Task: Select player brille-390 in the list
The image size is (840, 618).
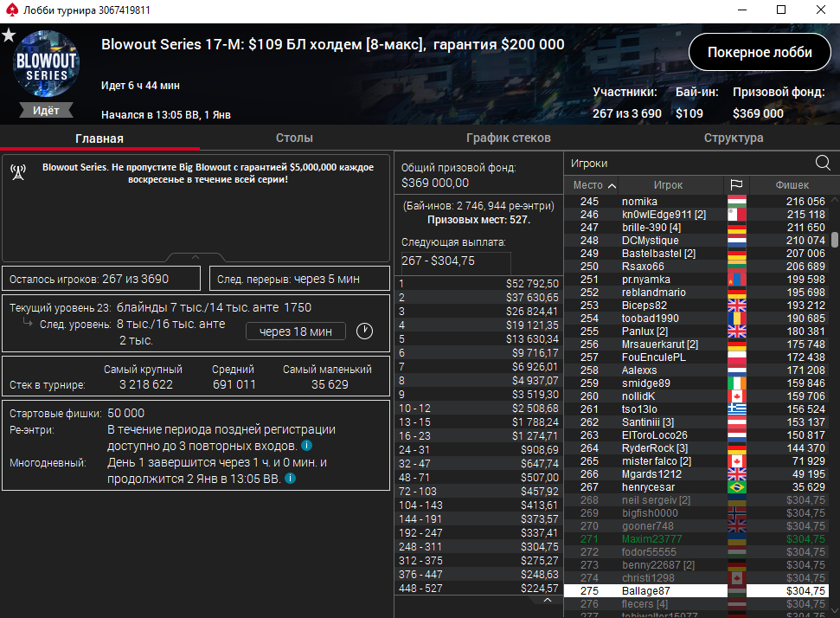Action: point(696,228)
